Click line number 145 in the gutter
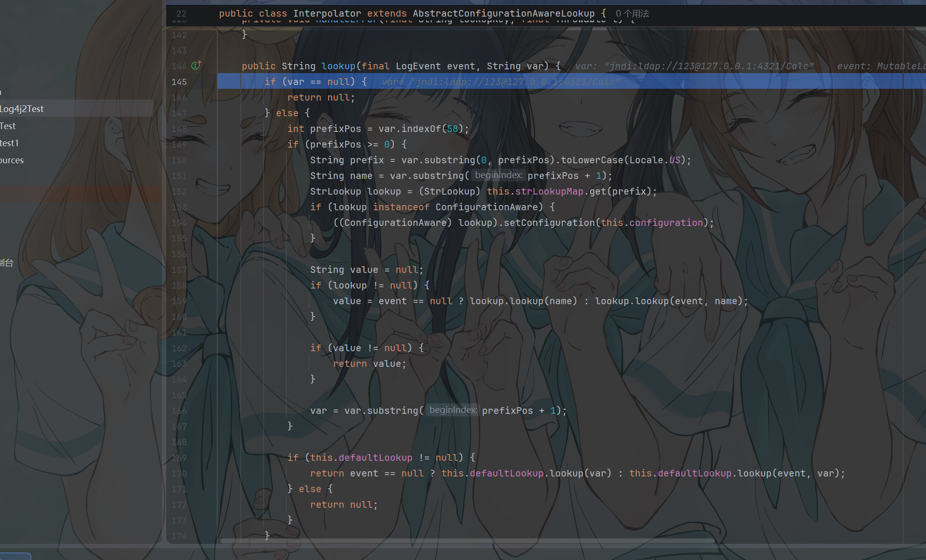The height and width of the screenshot is (560, 926). click(179, 82)
